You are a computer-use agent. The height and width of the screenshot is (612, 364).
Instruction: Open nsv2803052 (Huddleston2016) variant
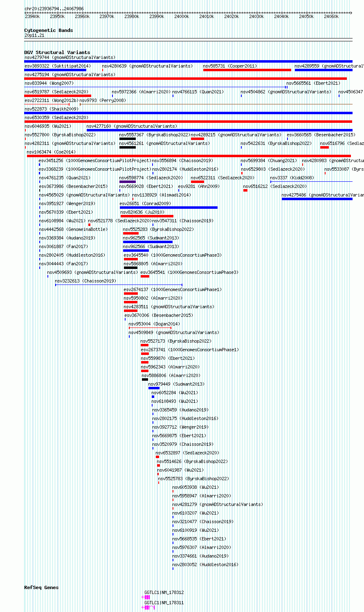click(x=205, y=565)
